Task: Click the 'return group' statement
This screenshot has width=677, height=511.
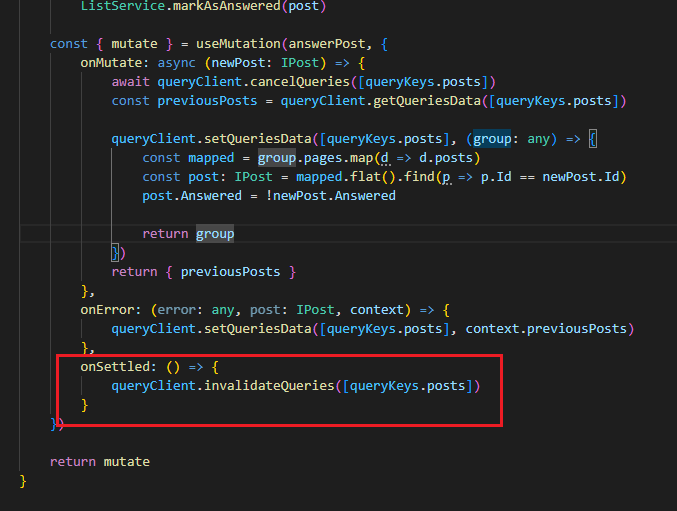Action: point(188,233)
